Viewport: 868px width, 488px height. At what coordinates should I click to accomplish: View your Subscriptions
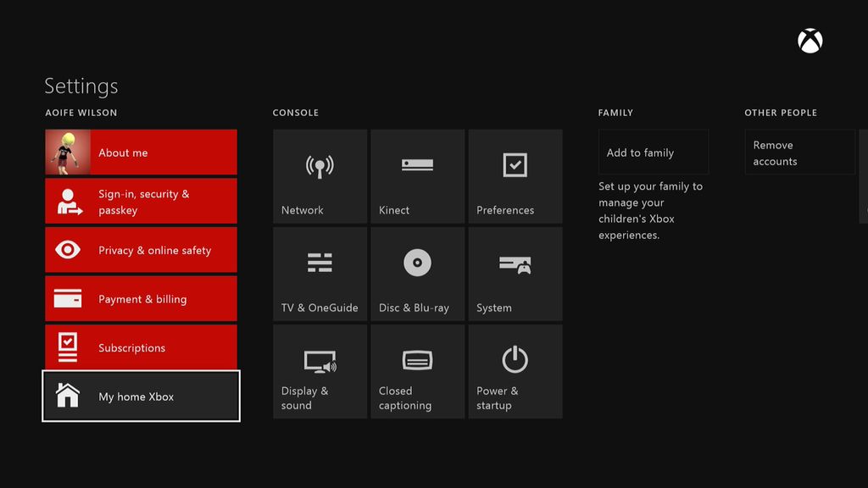141,347
